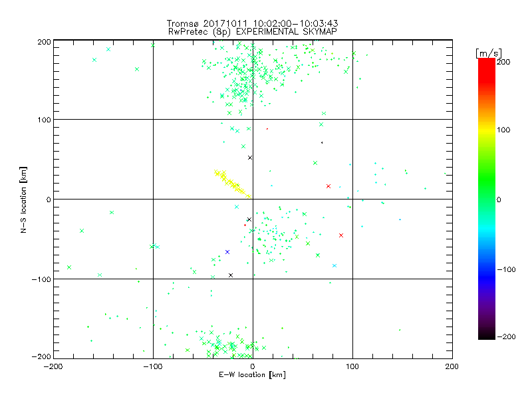The height and width of the screenshot is (399, 532).
Task: Select the red X marker above the zero N-S line
Action: coord(329,186)
